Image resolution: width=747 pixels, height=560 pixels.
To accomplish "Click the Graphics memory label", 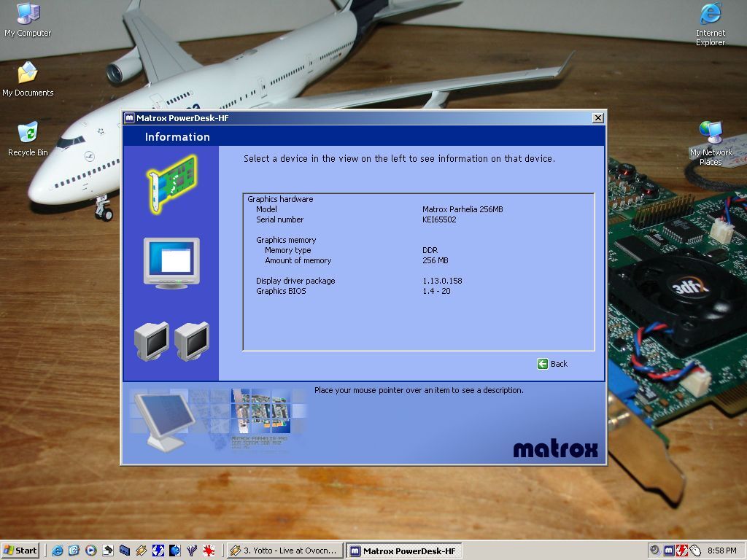I will (286, 240).
